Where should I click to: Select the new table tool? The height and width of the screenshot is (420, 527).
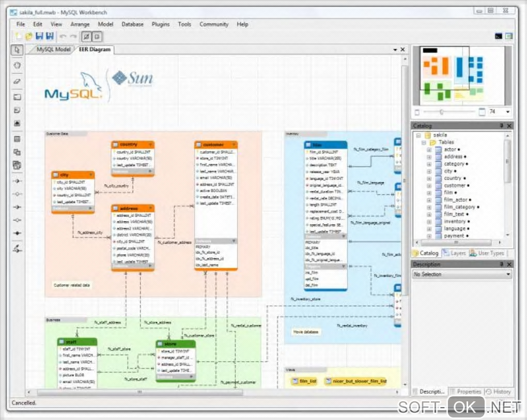[x=17, y=139]
